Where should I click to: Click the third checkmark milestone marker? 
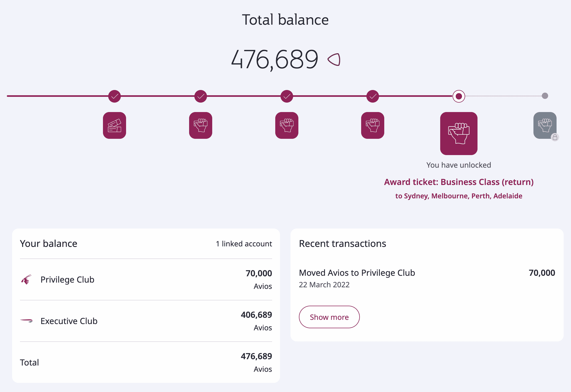(287, 96)
